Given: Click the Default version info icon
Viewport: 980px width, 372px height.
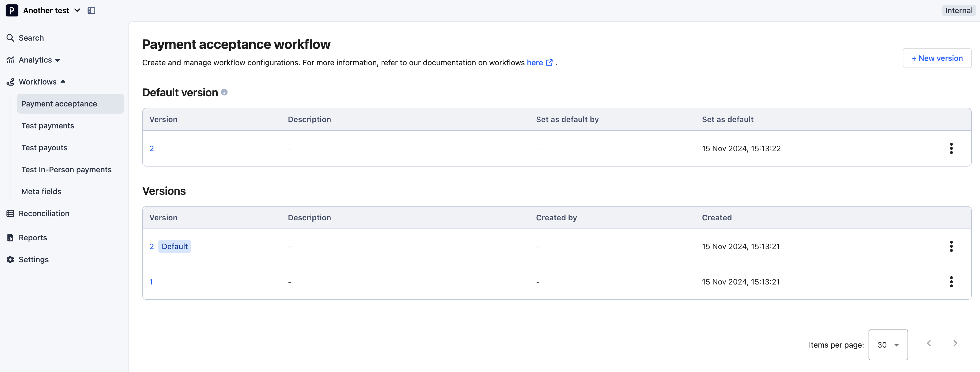Looking at the screenshot, I should (x=225, y=92).
